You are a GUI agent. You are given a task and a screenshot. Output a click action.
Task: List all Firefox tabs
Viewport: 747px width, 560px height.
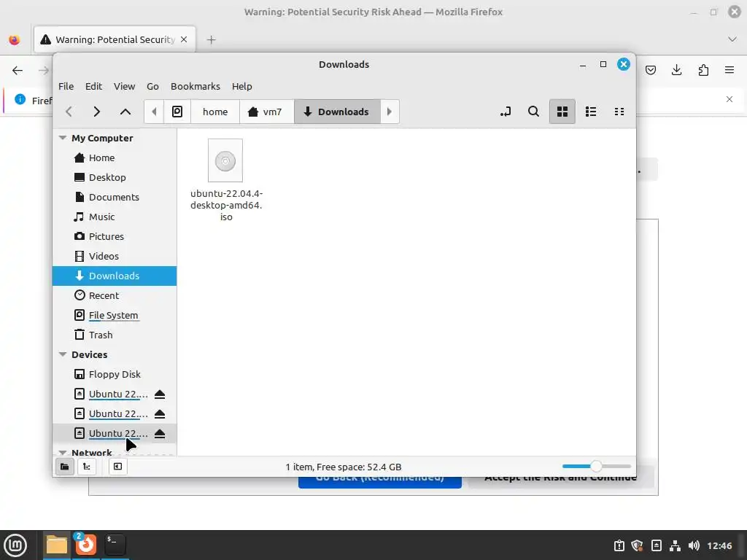732,39
